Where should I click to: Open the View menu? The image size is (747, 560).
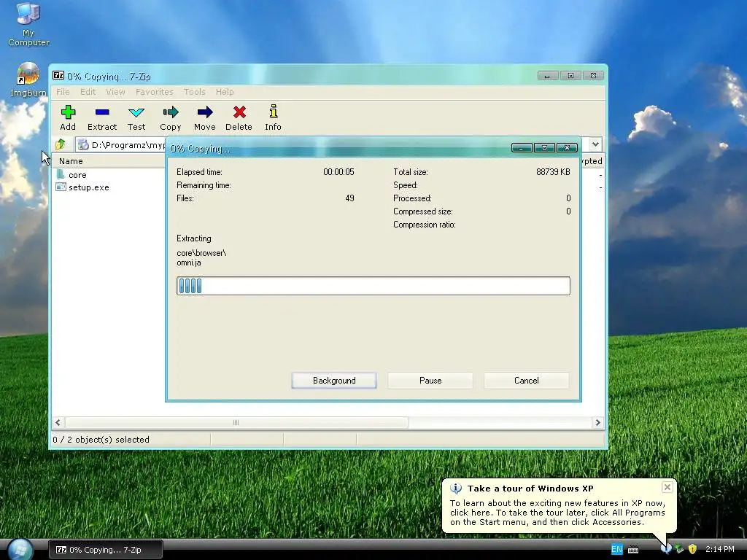(115, 92)
